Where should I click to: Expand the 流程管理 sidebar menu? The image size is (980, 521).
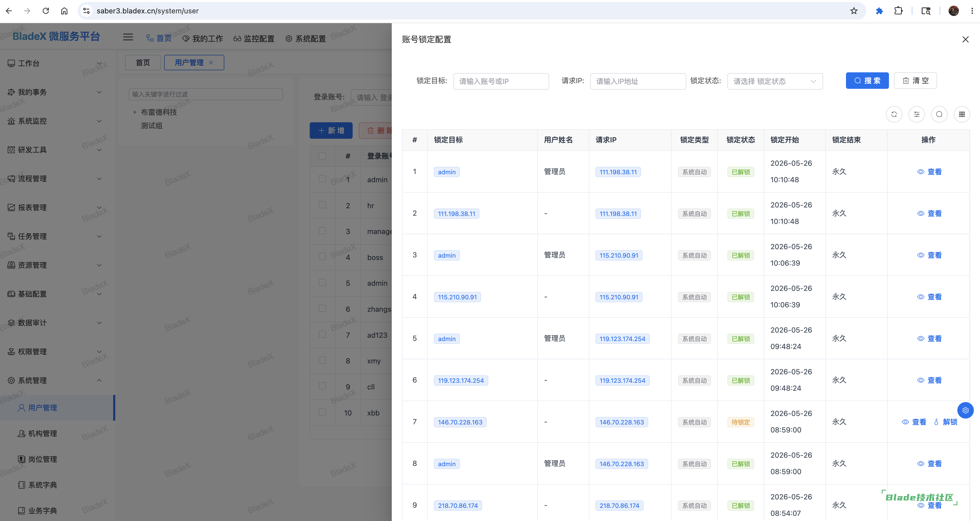[x=57, y=179]
